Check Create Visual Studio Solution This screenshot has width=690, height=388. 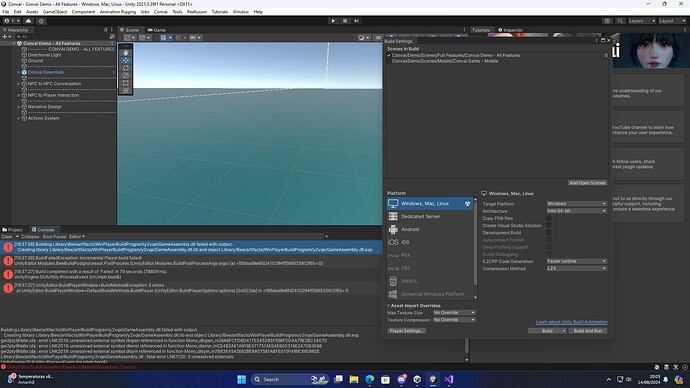[549, 225]
